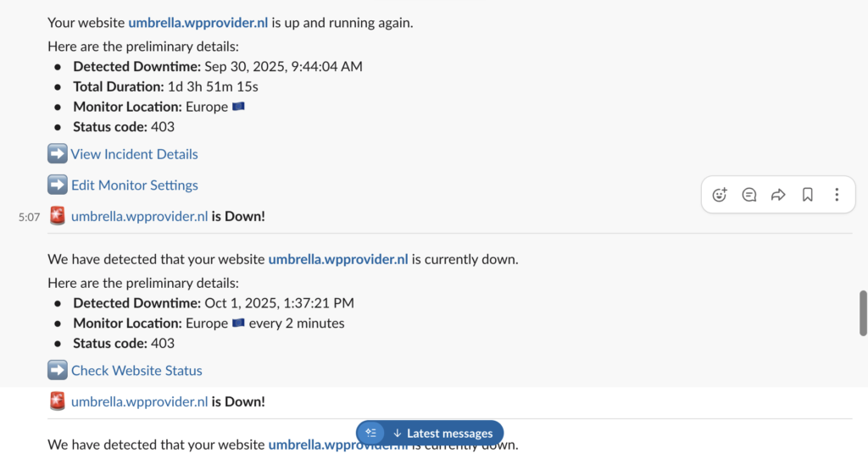
Task: Click arrow emoji beside Edit Monitor Settings
Action: pos(58,185)
